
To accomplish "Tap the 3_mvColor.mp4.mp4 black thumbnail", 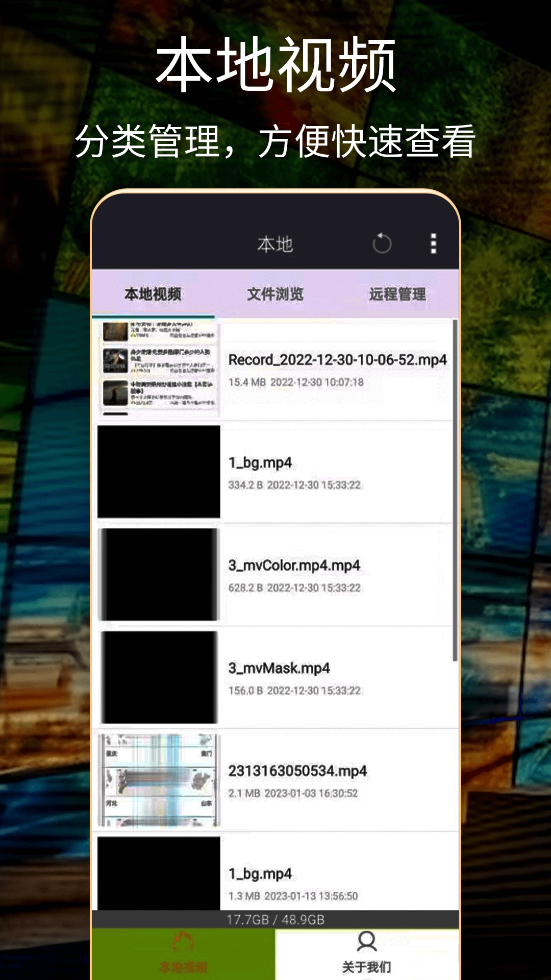I will [x=159, y=575].
